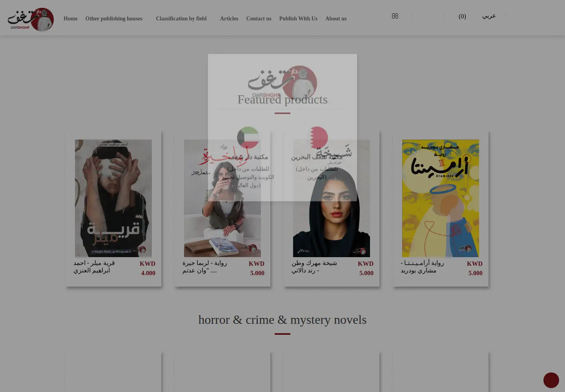
Task: Select the KWD 4.000 price of قرية ميلر
Action: click(x=148, y=269)
